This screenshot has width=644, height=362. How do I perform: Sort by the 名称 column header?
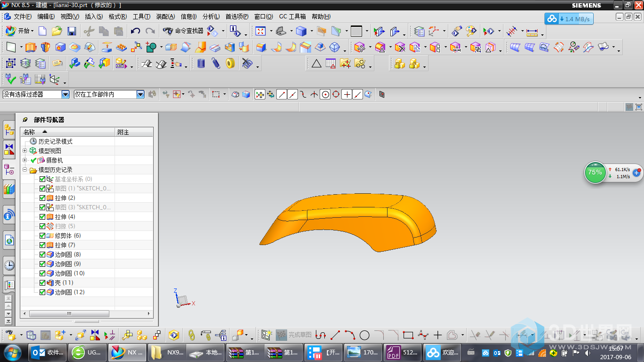coord(67,132)
